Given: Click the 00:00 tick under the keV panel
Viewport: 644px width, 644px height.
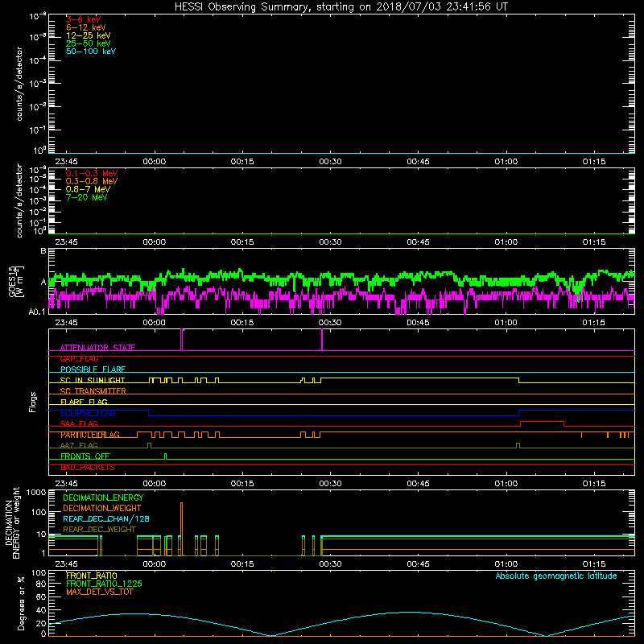Looking at the screenshot, I should [x=155, y=162].
